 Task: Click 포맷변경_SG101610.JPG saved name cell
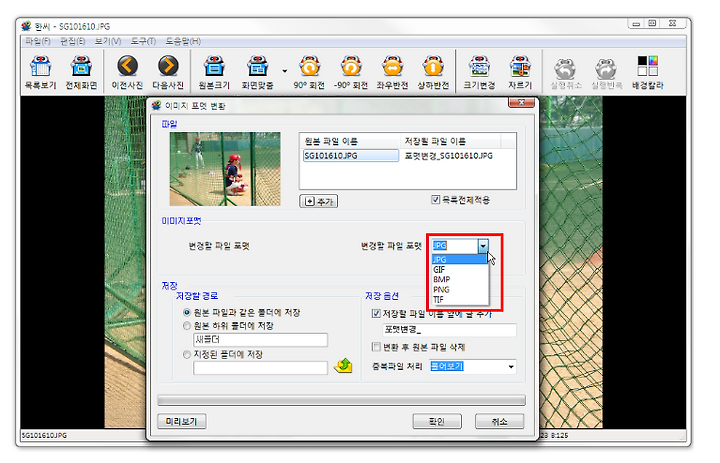point(449,156)
